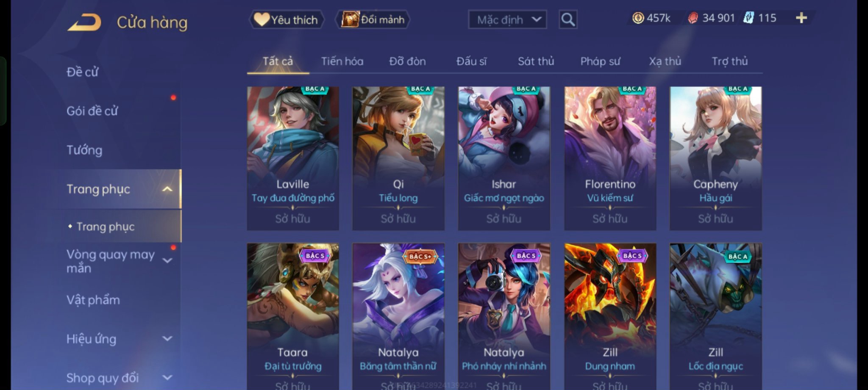
Task: Open Gói đề cử in sidebar
Action: coord(92,111)
